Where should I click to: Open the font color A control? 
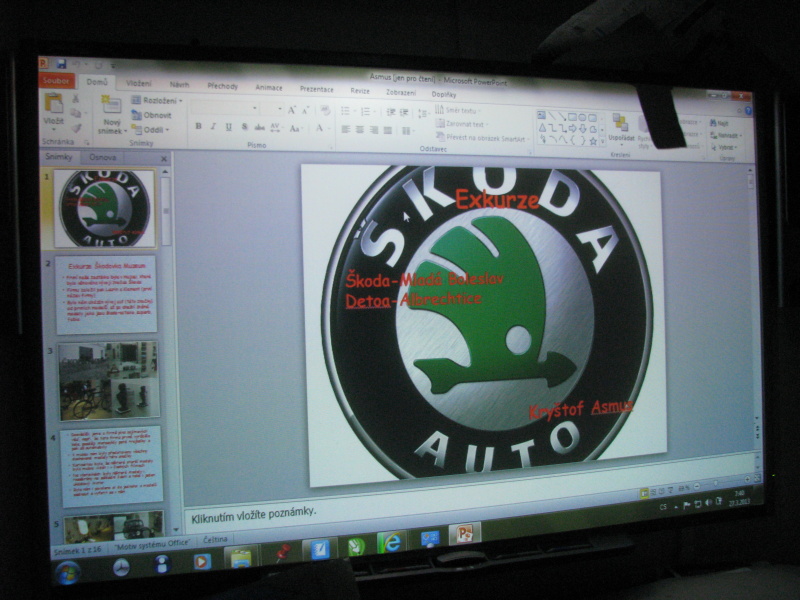coord(320,129)
